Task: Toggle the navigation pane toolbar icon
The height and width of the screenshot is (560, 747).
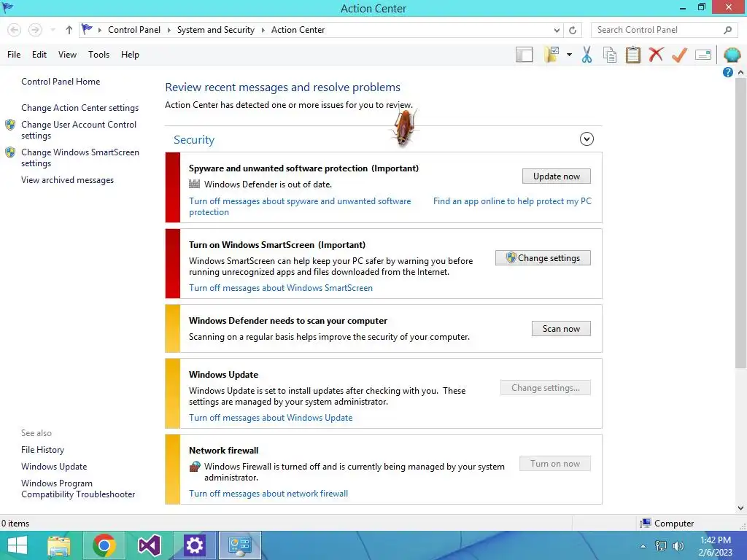Action: tap(524, 55)
